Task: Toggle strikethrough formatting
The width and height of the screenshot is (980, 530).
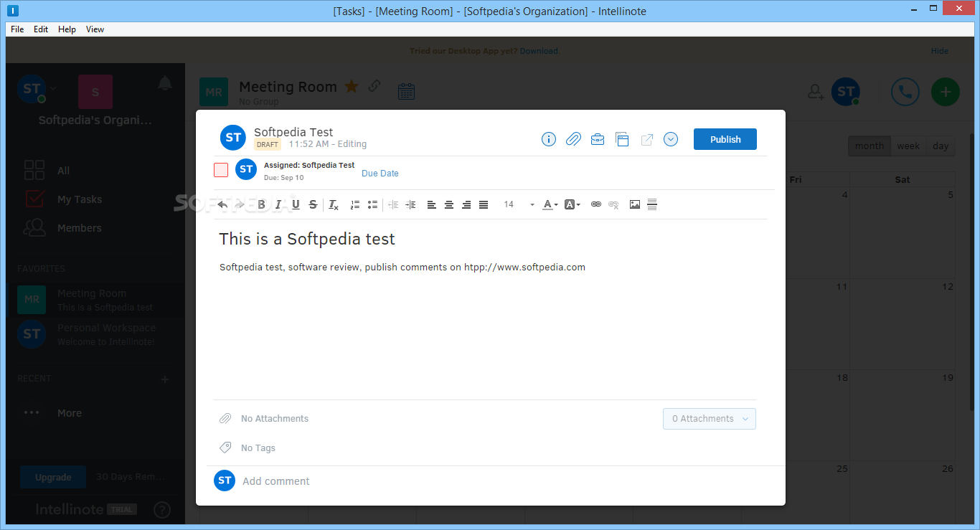Action: click(313, 204)
